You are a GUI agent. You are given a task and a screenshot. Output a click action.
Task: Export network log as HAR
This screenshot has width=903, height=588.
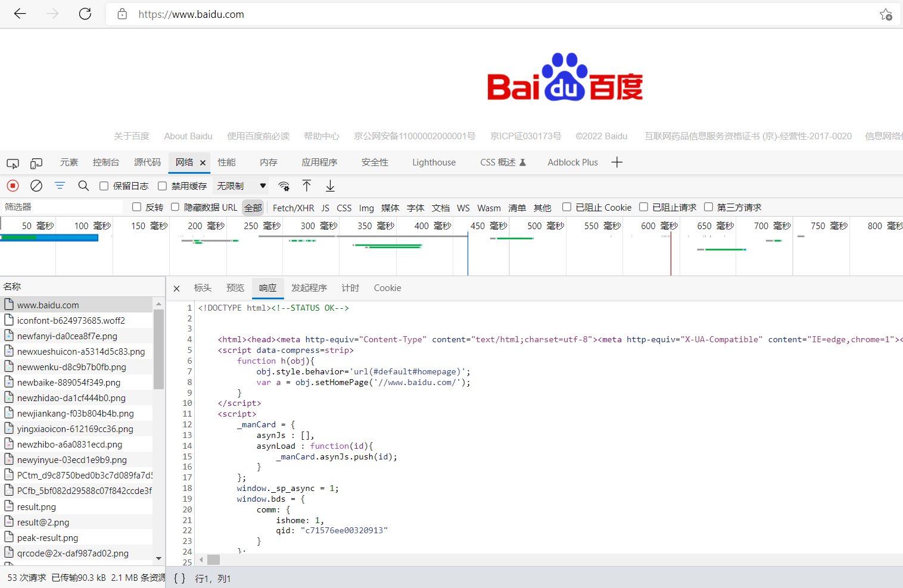[330, 186]
